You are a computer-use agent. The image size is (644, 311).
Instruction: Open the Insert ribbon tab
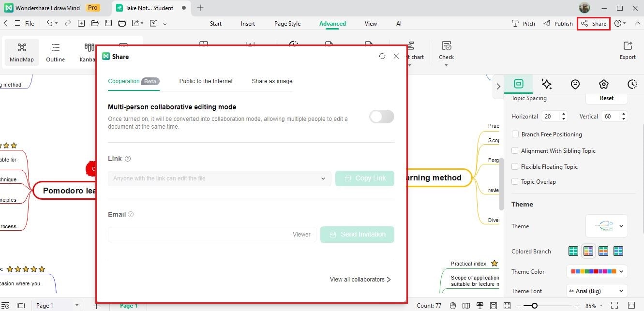coord(248,24)
